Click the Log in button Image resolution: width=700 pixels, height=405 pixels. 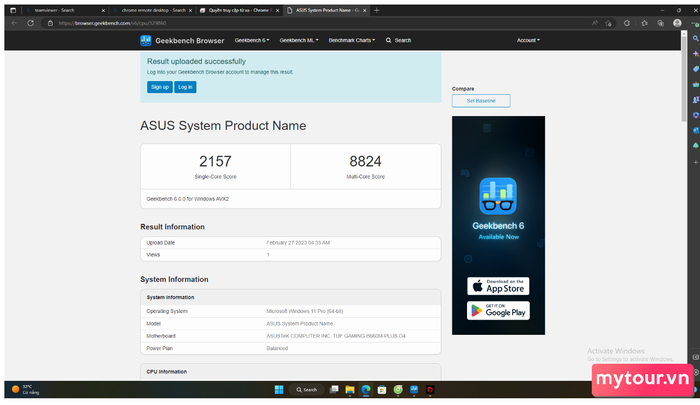point(185,87)
